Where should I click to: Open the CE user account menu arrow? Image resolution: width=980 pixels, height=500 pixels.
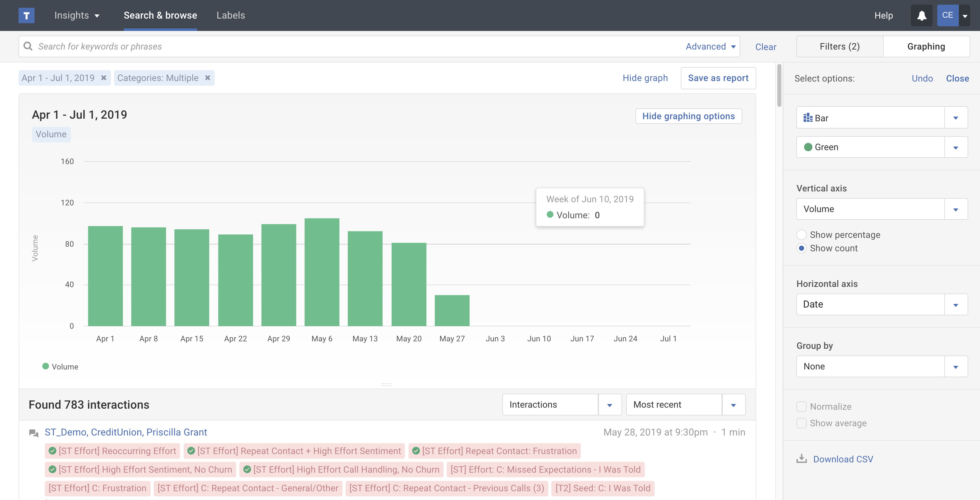click(x=965, y=16)
